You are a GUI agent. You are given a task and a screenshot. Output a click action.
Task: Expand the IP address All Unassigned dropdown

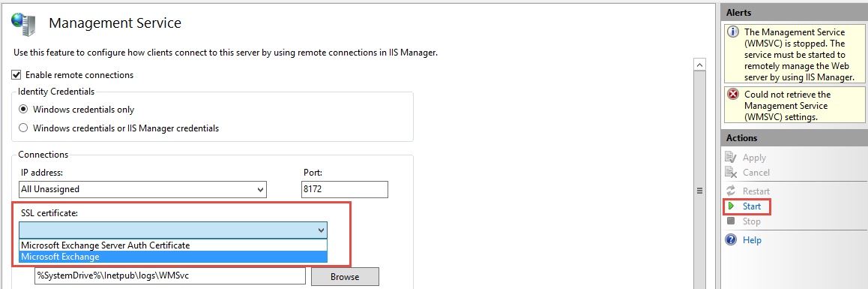(142, 189)
